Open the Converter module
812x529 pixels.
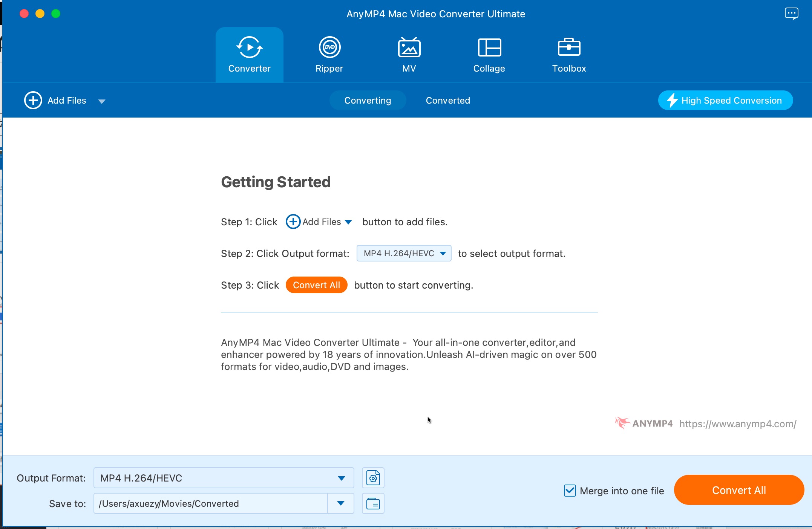click(249, 55)
